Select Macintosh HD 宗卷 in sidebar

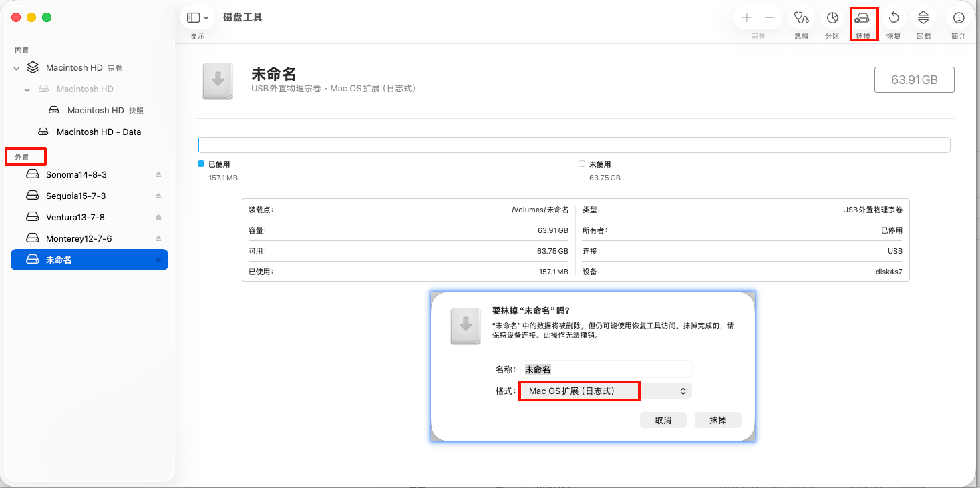(x=90, y=68)
